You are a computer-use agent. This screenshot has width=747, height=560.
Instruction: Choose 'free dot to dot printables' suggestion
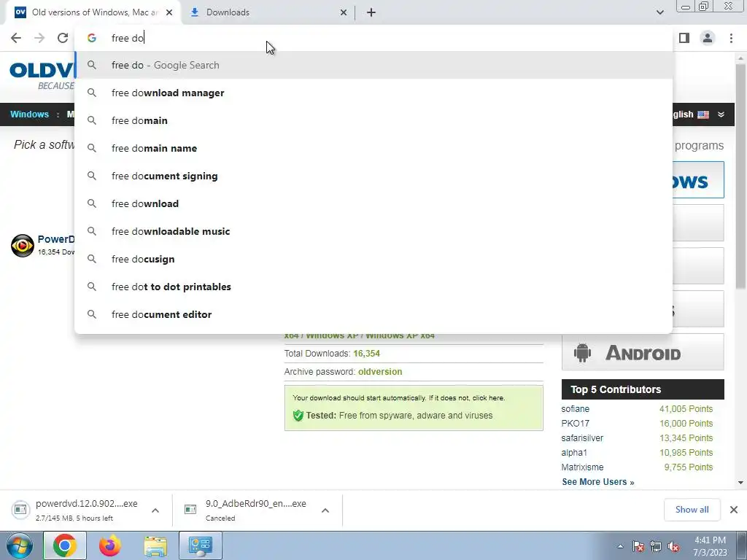tap(374, 287)
